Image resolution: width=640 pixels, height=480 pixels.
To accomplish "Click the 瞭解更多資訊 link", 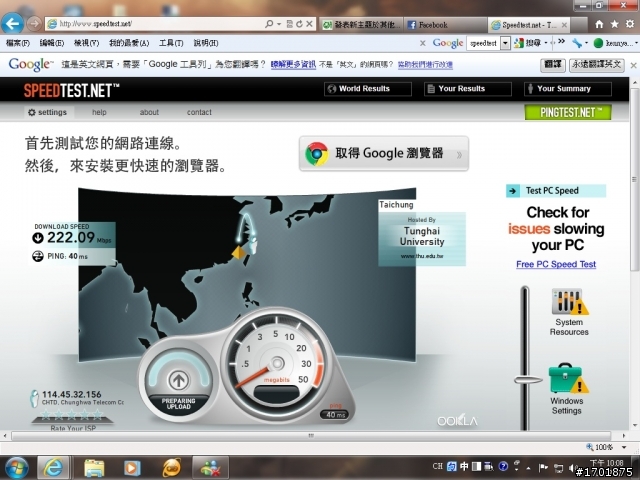I will (293, 64).
